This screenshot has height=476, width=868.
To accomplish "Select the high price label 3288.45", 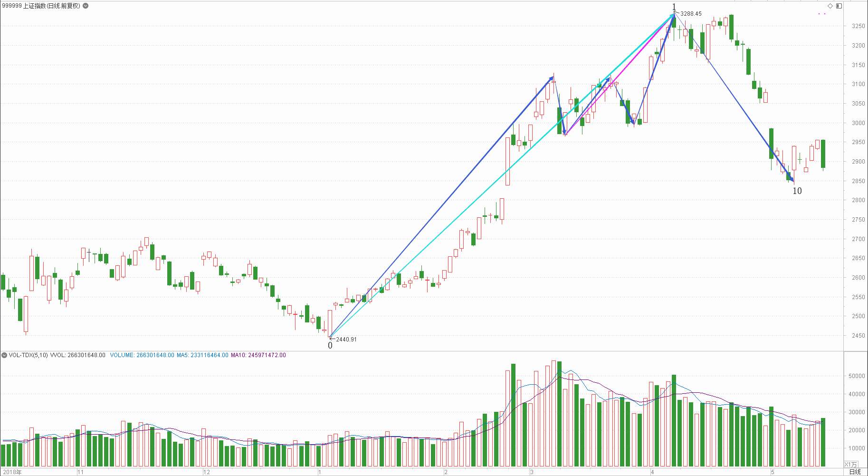I will (691, 14).
